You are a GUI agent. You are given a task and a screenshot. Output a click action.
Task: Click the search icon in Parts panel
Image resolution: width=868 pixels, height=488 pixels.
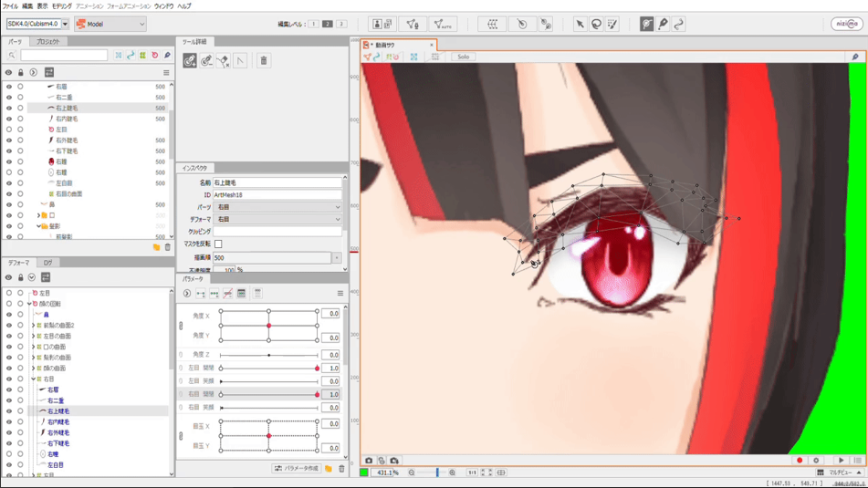(x=12, y=55)
